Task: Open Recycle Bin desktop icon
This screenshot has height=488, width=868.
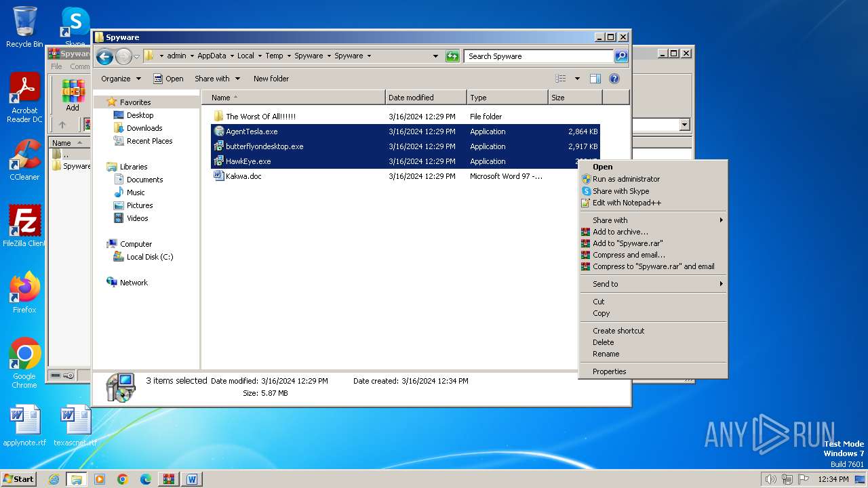Action: coord(24,27)
